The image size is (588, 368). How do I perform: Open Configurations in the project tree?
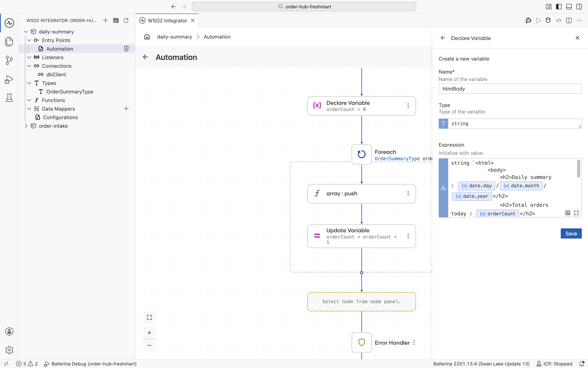point(60,117)
